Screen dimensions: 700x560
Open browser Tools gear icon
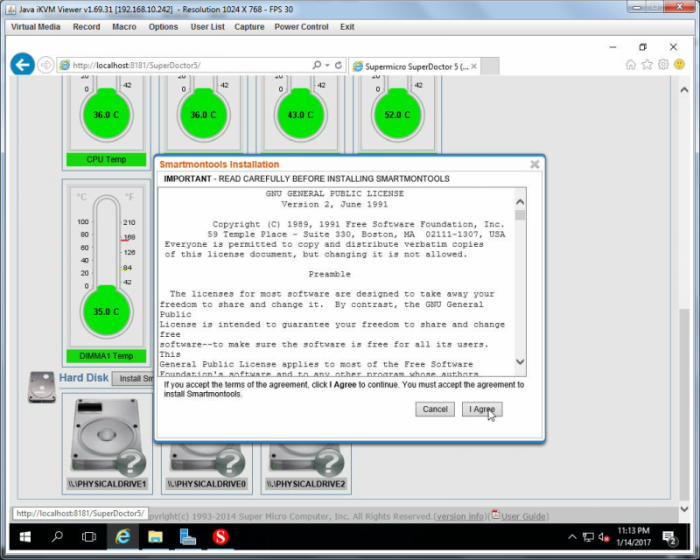[x=663, y=65]
